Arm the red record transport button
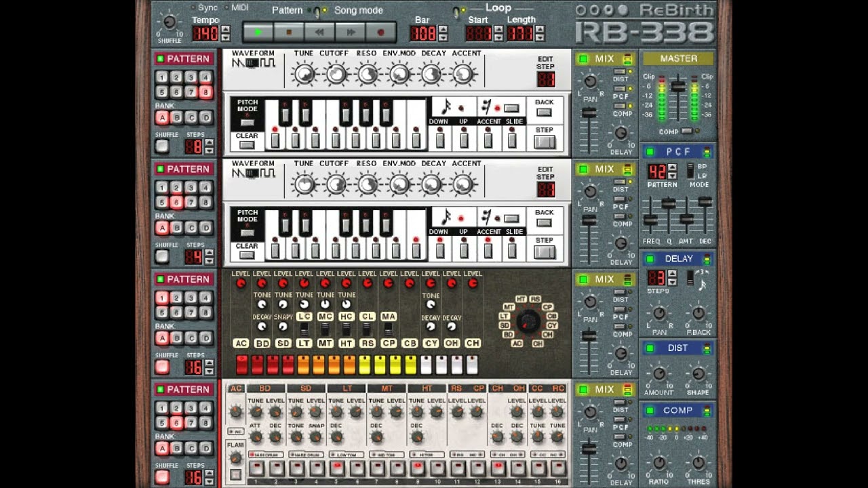This screenshot has width=868, height=488. point(381,32)
